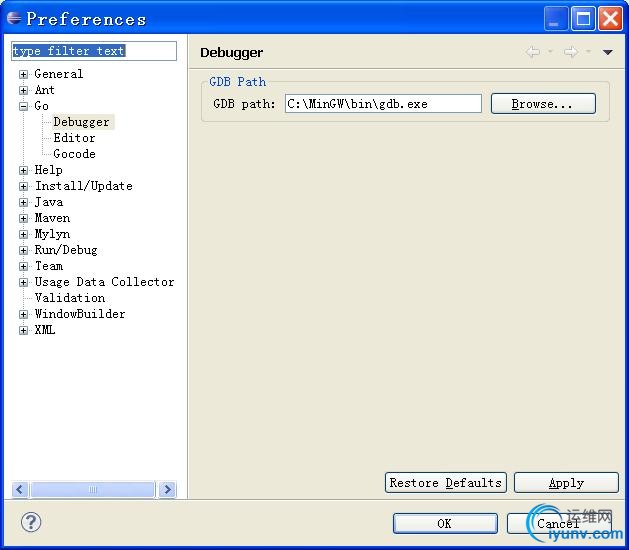The width and height of the screenshot is (629, 550).
Task: Expand the Install/Update tree node
Action: 23,187
